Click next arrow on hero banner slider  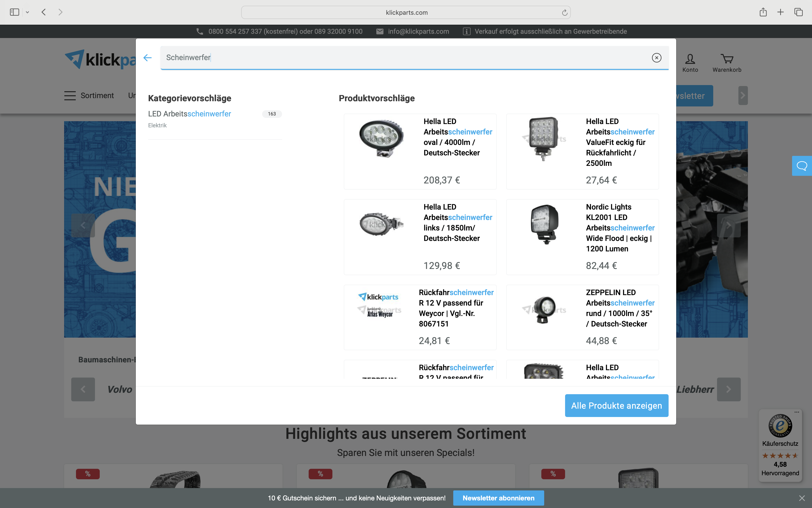tap(729, 225)
